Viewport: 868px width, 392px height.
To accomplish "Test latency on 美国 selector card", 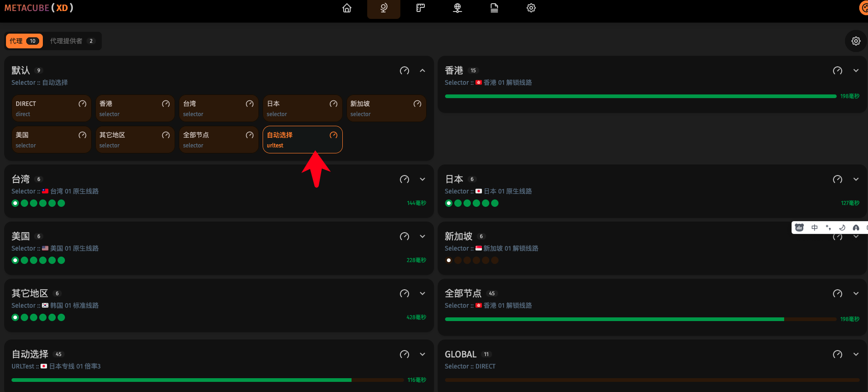I will click(x=82, y=135).
